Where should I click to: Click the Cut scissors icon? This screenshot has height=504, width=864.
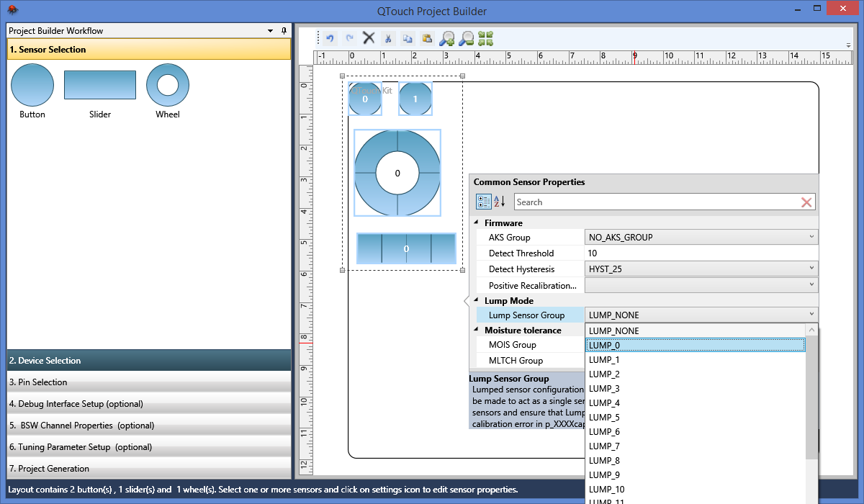(x=387, y=39)
